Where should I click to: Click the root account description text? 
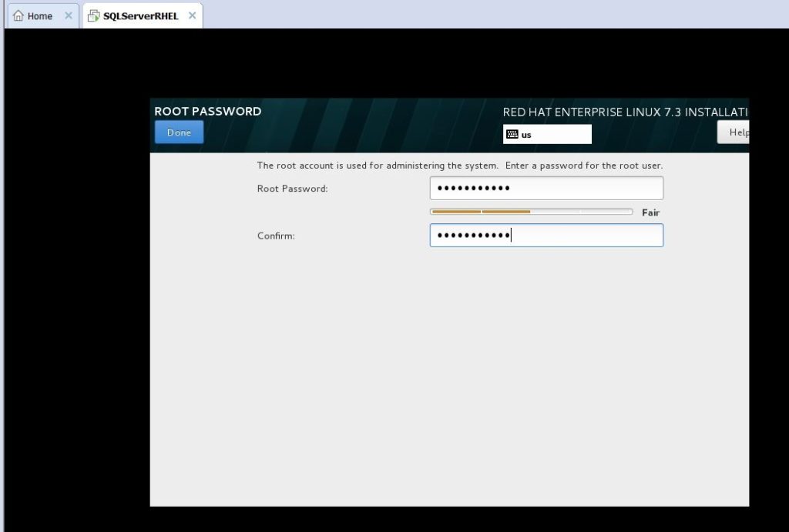tap(459, 166)
